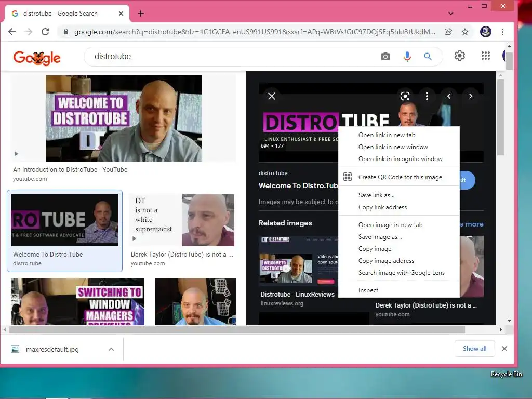532x399 pixels.
Task: Click Show all downloads
Action: [475, 349]
